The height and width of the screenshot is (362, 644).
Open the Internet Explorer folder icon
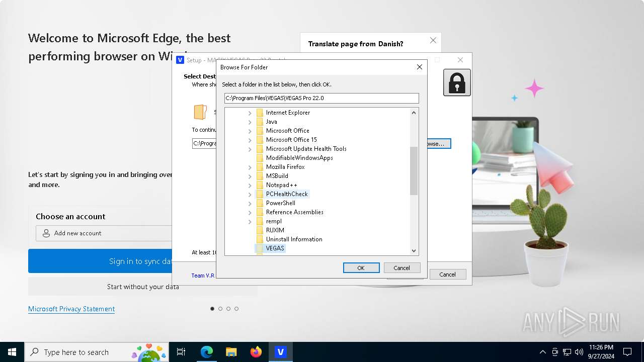pyautogui.click(x=260, y=113)
